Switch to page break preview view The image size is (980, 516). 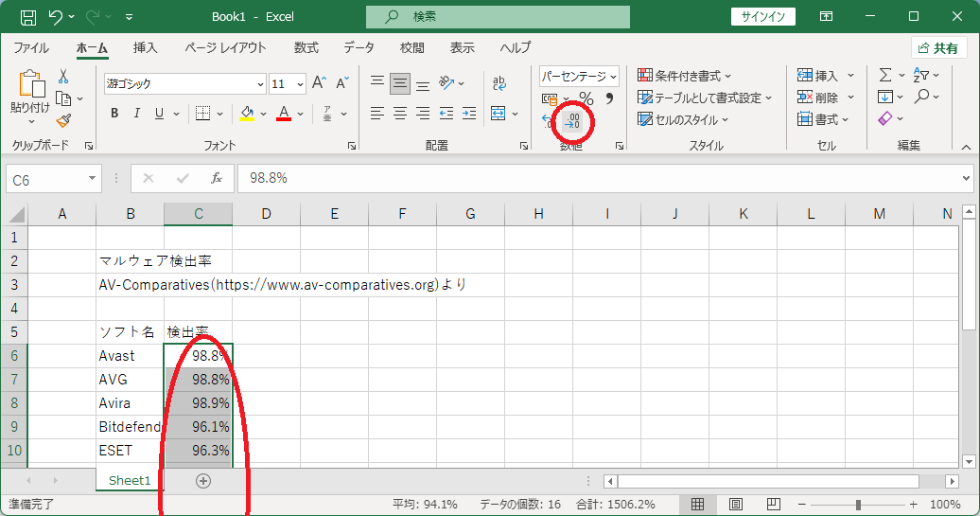(773, 504)
